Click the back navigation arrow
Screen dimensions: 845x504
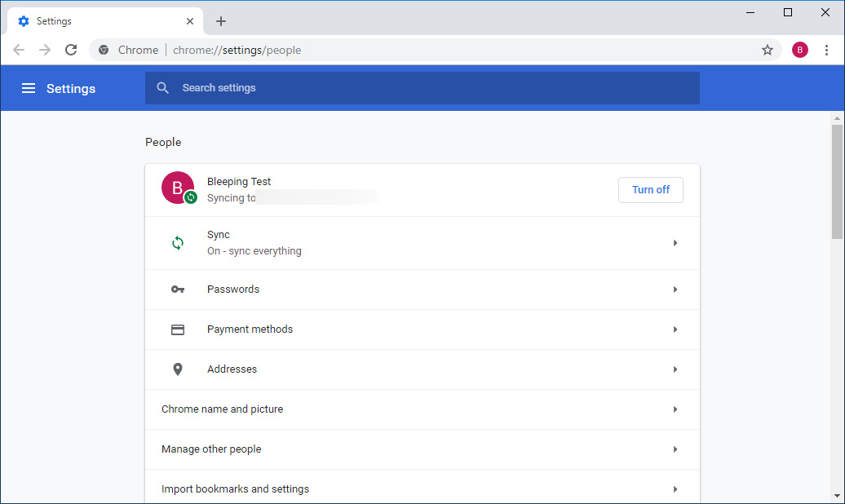tap(19, 50)
